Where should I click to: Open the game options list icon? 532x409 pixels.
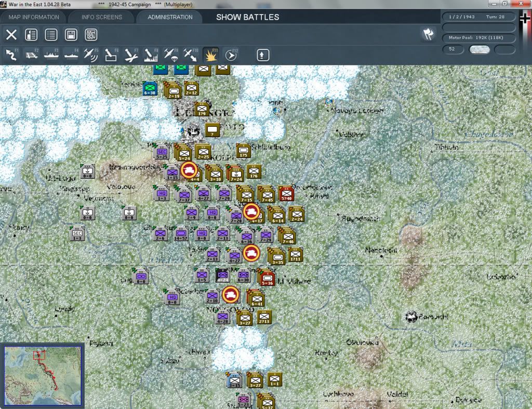[51, 35]
